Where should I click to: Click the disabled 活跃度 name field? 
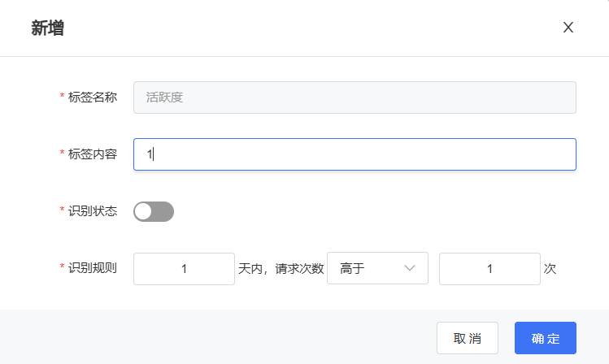coord(355,97)
